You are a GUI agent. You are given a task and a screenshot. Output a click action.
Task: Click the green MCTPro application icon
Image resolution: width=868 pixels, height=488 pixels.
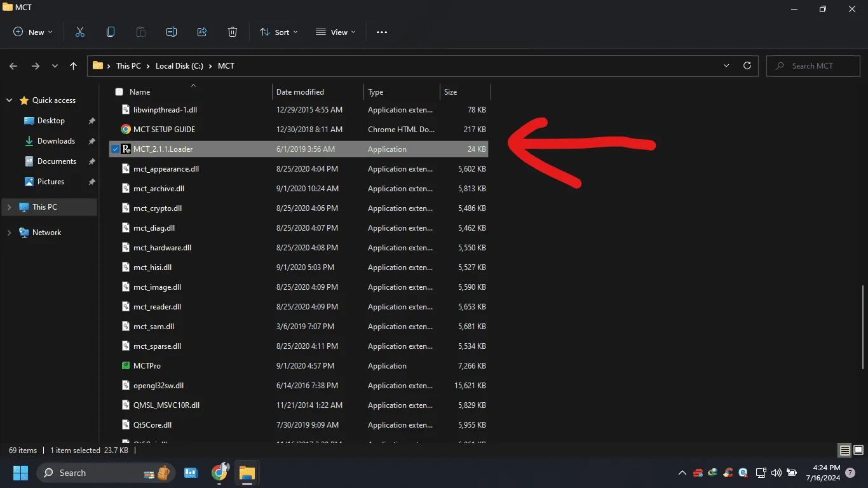point(126,365)
